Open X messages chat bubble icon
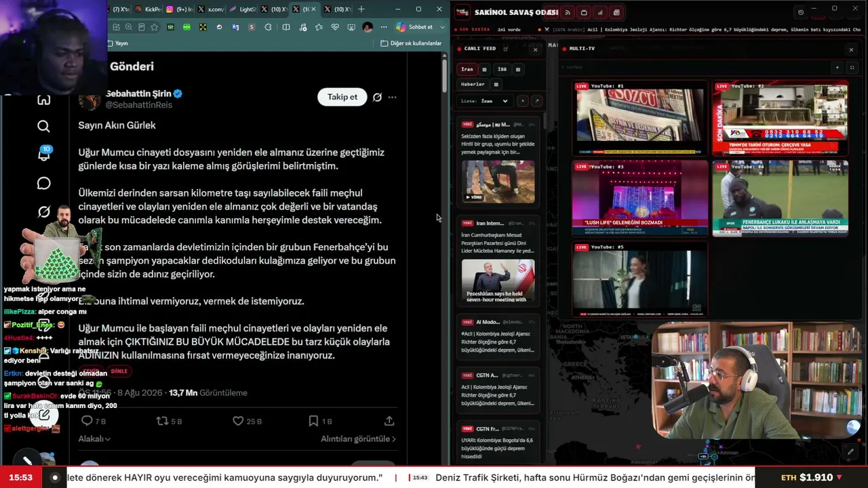Image resolution: width=868 pixels, height=488 pixels. pyautogui.click(x=44, y=184)
